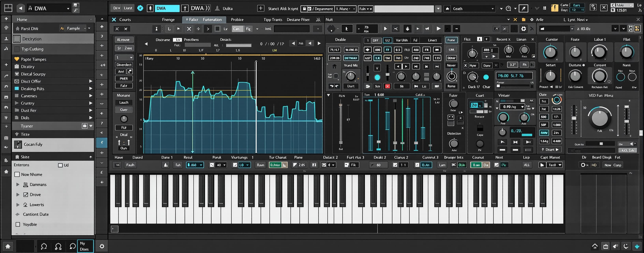Screen dimensions: 644x253
Task: Click the person record icon in Nult toolbar
Action: tap(407, 29)
